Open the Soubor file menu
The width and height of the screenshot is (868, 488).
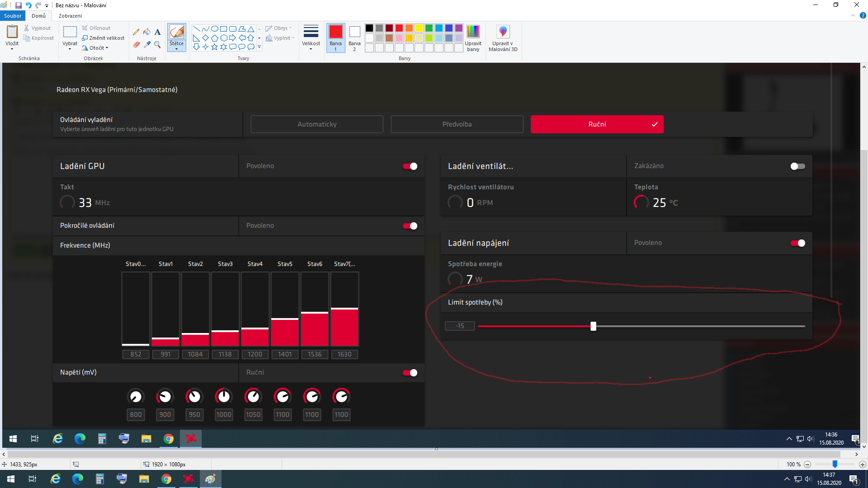(x=13, y=16)
